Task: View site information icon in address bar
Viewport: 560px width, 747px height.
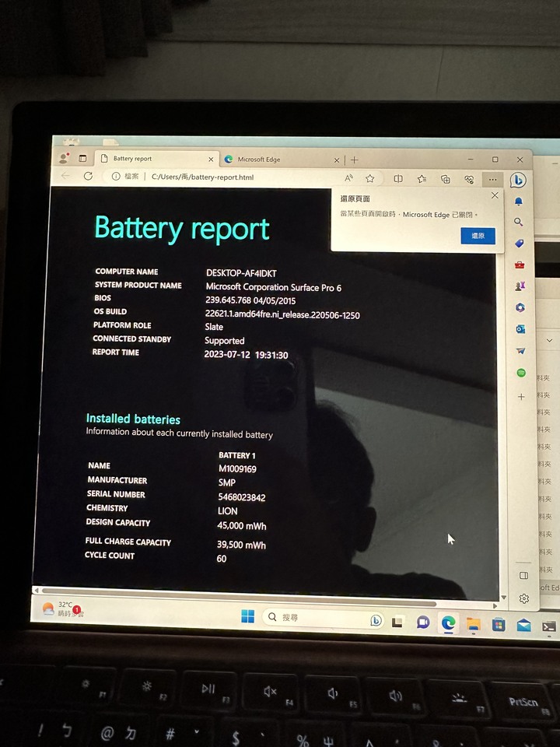Action: pyautogui.click(x=116, y=177)
